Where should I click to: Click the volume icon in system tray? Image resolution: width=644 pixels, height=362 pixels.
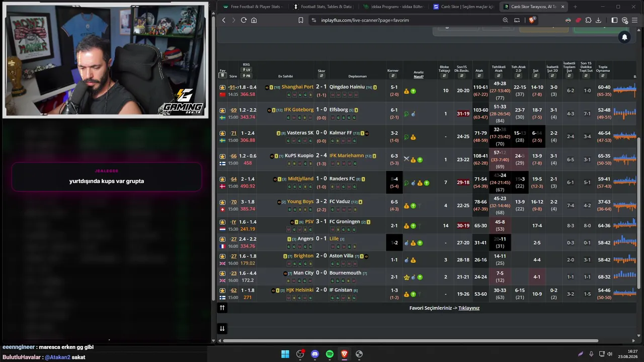coord(610,354)
